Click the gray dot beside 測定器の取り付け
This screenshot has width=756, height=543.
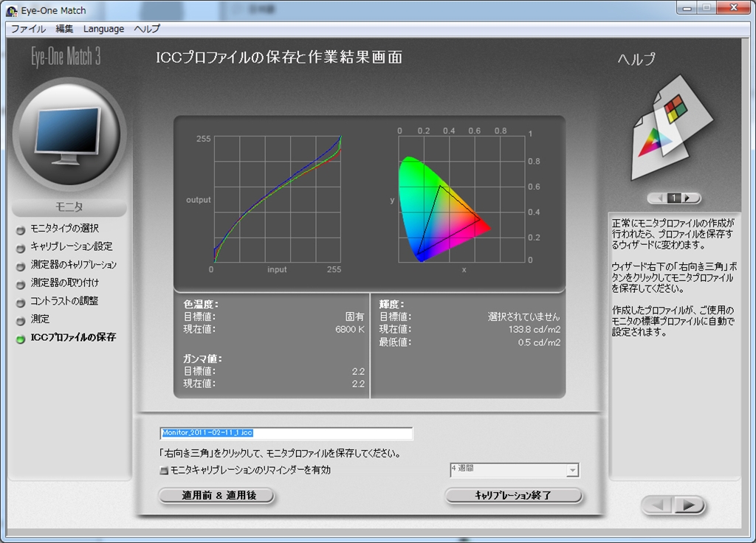20,284
